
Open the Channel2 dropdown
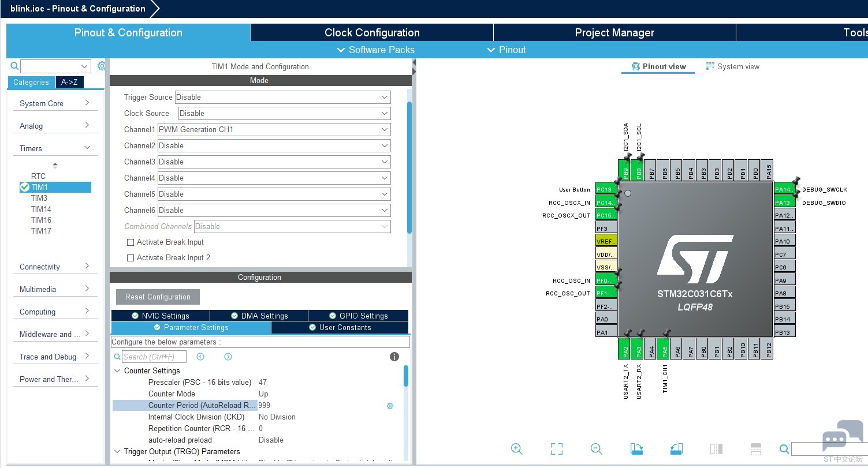[x=274, y=146]
